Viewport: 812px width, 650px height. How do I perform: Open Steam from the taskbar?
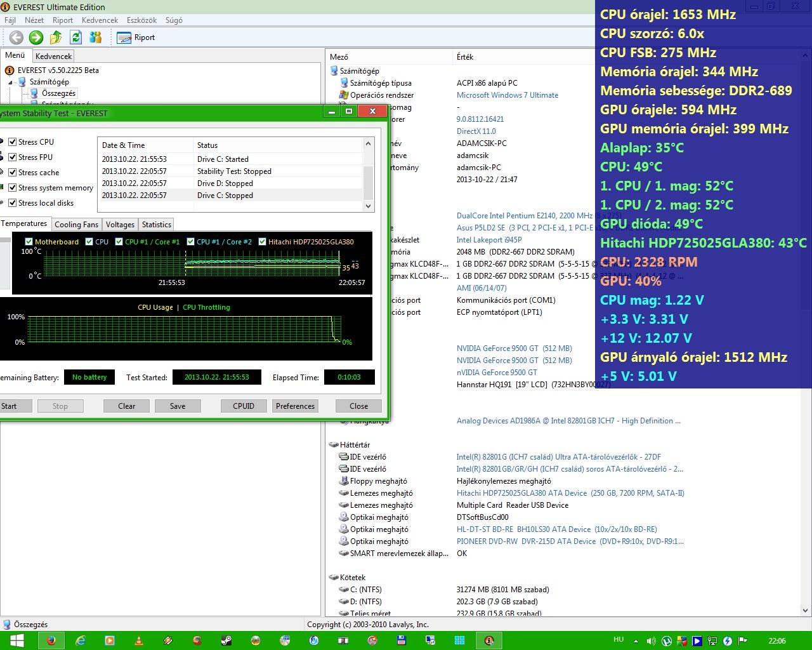[x=226, y=640]
